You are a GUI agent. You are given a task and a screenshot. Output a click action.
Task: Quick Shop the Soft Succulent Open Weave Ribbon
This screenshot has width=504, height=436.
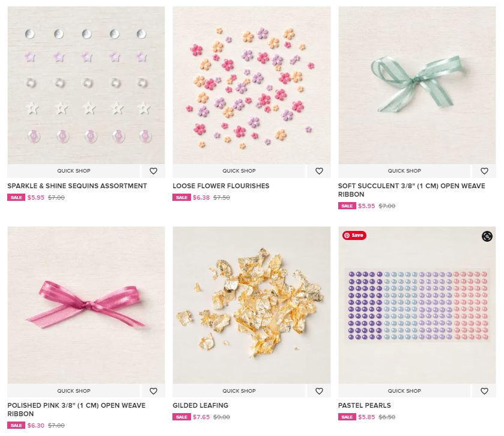(x=404, y=171)
